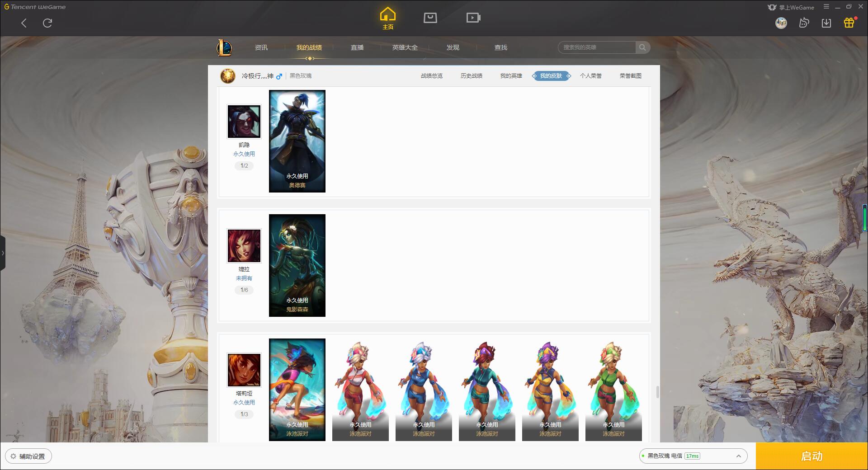This screenshot has width=868, height=470.
Task: Click the 启动 launch button
Action: 812,456
